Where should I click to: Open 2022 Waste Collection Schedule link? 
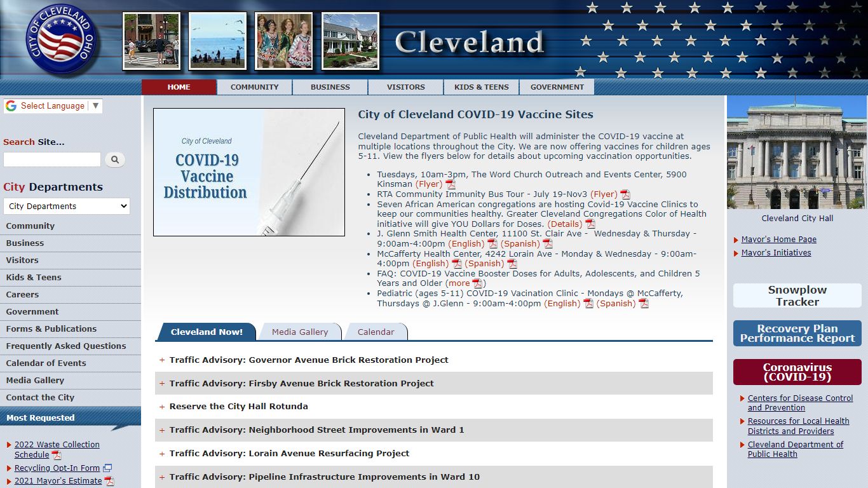coord(57,450)
